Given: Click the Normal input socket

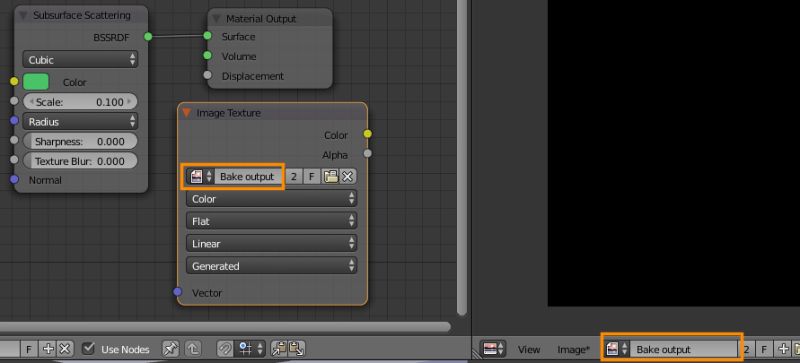Looking at the screenshot, I should pyautogui.click(x=14, y=179).
